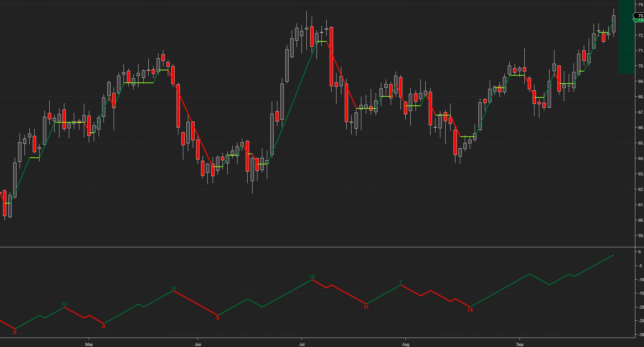This screenshot has width=644, height=347.
Task: Select the green 14 swing count label
Action: tap(173, 288)
